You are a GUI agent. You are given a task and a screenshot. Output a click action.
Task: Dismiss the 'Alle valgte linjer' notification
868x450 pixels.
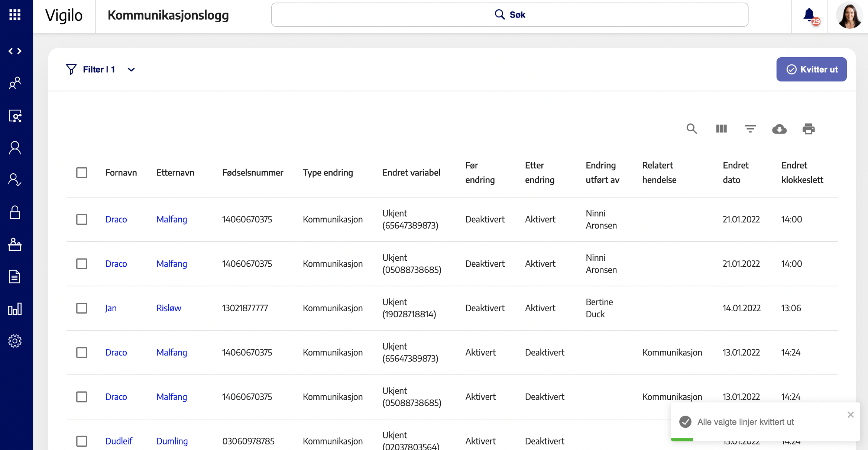[x=850, y=414]
